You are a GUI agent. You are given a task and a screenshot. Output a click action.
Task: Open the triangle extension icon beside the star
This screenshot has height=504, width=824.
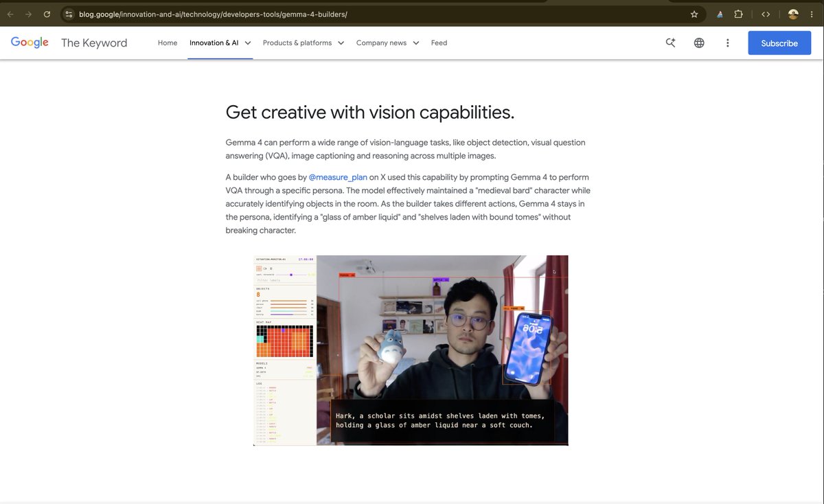click(720, 14)
